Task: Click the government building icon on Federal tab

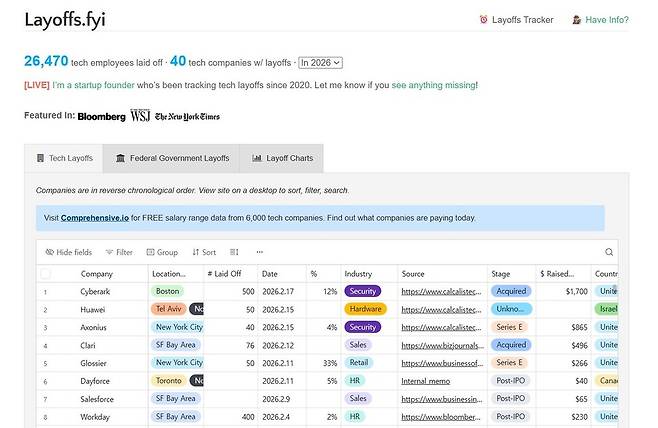Action: click(120, 158)
